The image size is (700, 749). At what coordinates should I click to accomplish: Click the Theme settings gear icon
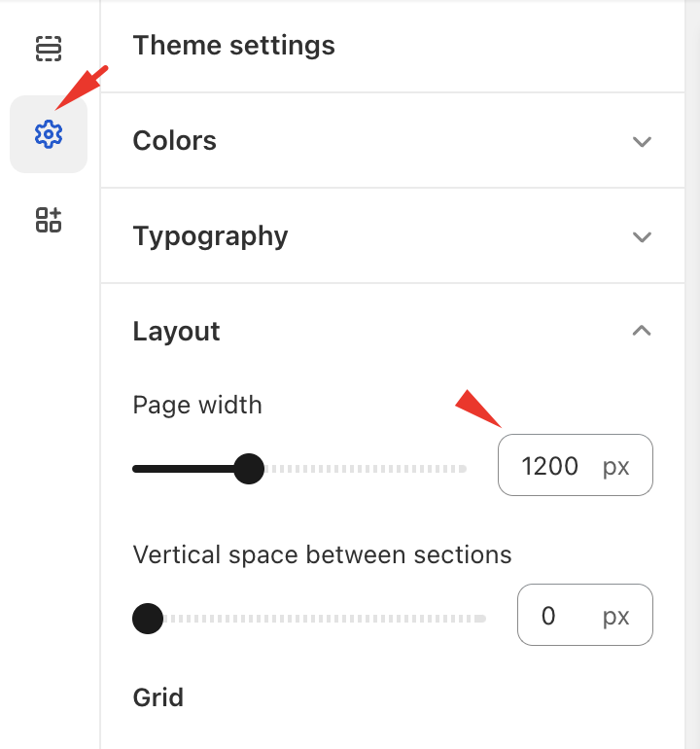(x=49, y=134)
